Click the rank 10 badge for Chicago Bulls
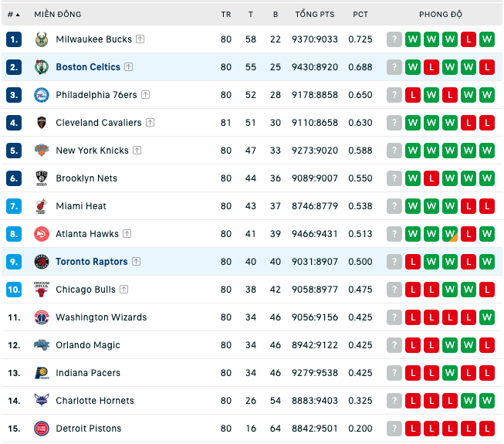The width and height of the screenshot is (504, 444). (14, 290)
